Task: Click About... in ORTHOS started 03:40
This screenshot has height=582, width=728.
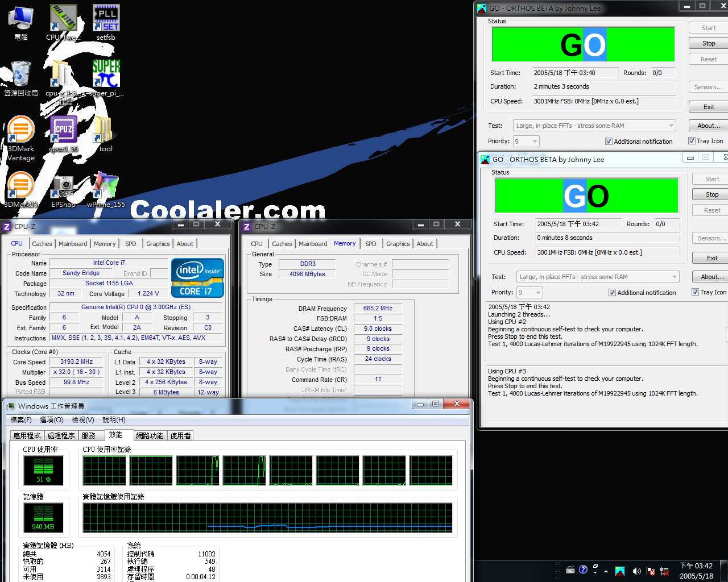Action: coord(709,126)
